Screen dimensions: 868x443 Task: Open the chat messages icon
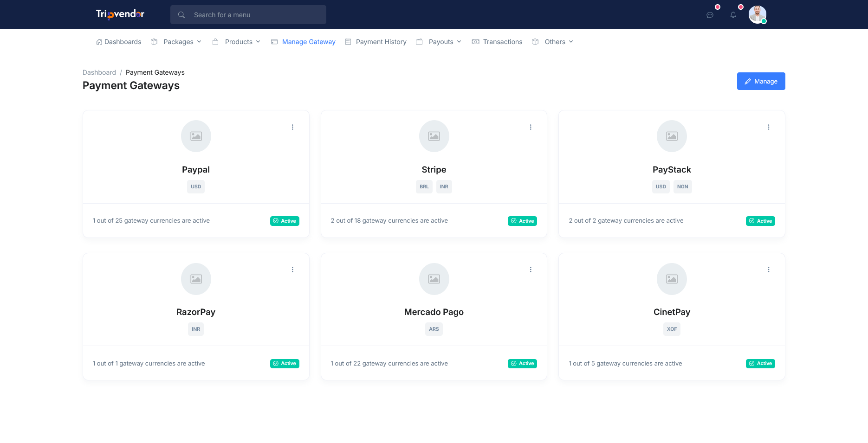point(710,15)
